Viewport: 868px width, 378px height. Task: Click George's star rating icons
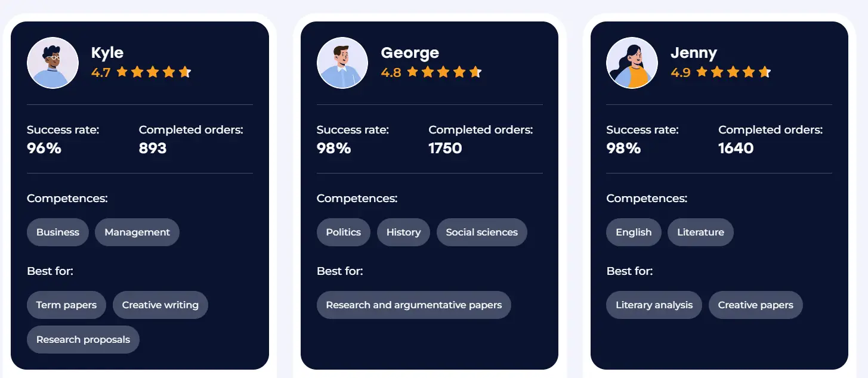[443, 72]
